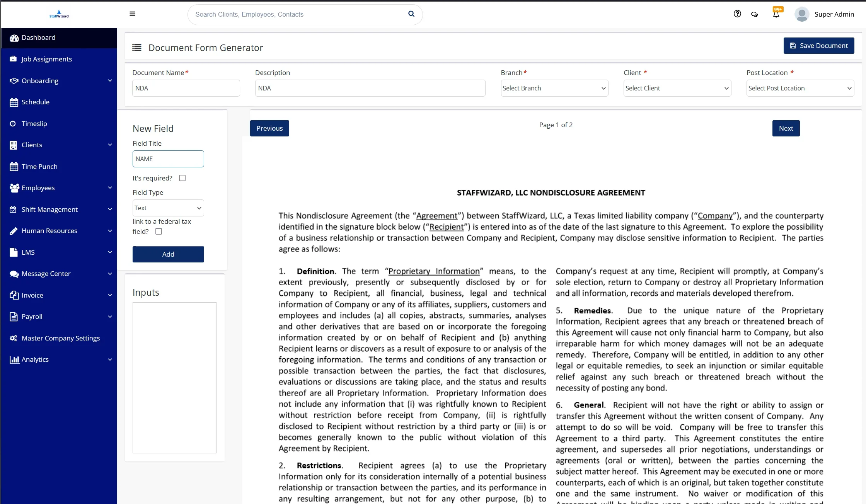Open the notifications bell icon
Image resolution: width=866 pixels, height=504 pixels.
(776, 14)
